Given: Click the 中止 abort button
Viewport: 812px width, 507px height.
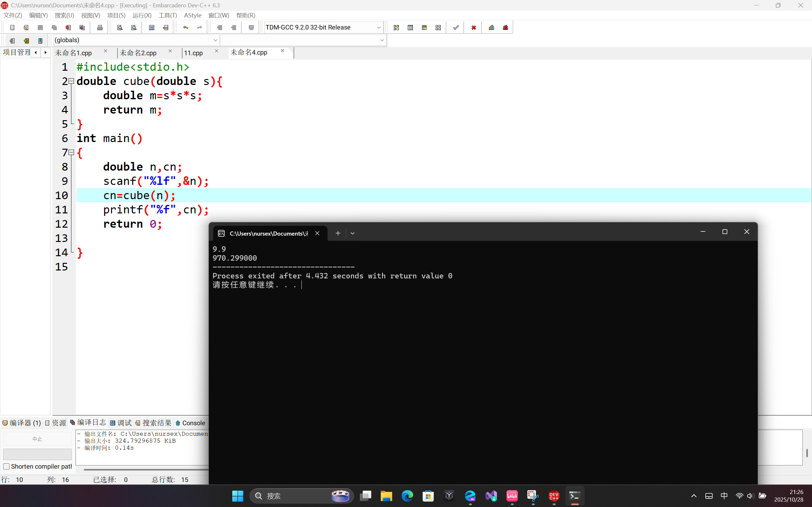Looking at the screenshot, I should pyautogui.click(x=37, y=439).
